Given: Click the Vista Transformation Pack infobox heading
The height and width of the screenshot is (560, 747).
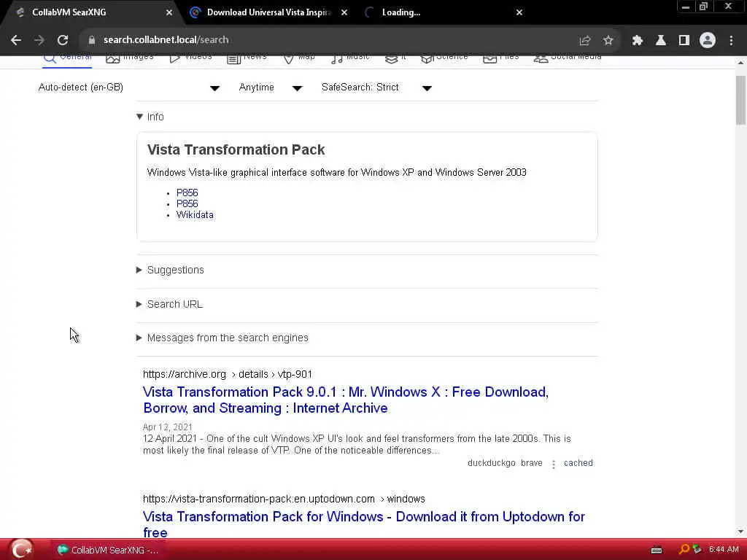Looking at the screenshot, I should pyautogui.click(x=236, y=149).
